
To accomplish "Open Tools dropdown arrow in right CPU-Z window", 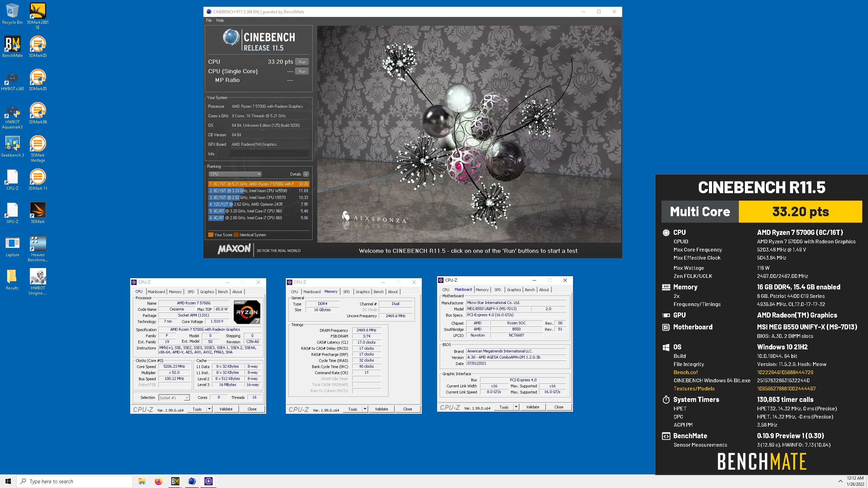I will click(x=516, y=407).
